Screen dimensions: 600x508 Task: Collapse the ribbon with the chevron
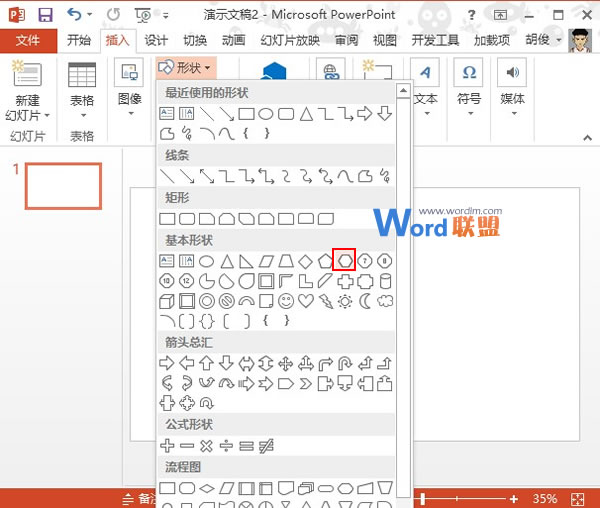(x=587, y=138)
